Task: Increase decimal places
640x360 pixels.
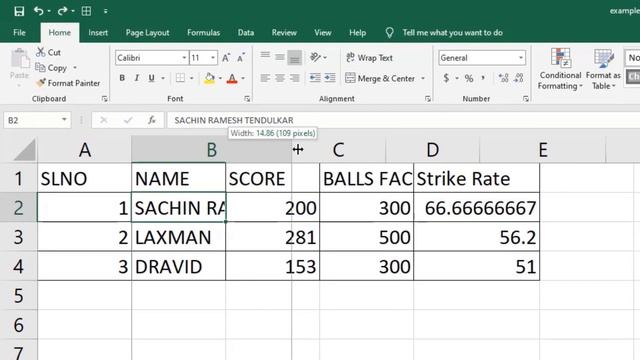Action: click(x=503, y=78)
